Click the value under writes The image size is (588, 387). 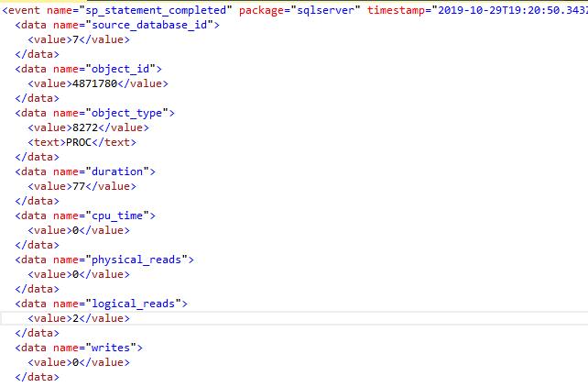[x=78, y=362]
